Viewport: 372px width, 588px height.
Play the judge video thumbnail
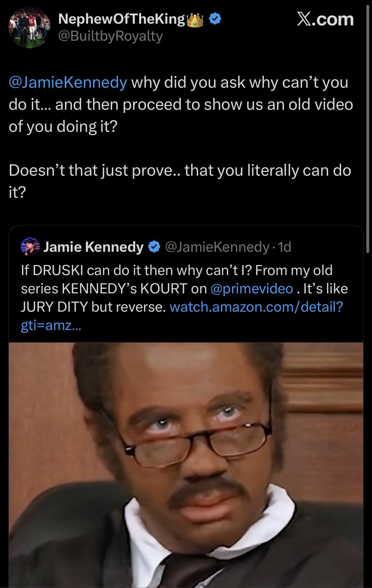pos(186,464)
